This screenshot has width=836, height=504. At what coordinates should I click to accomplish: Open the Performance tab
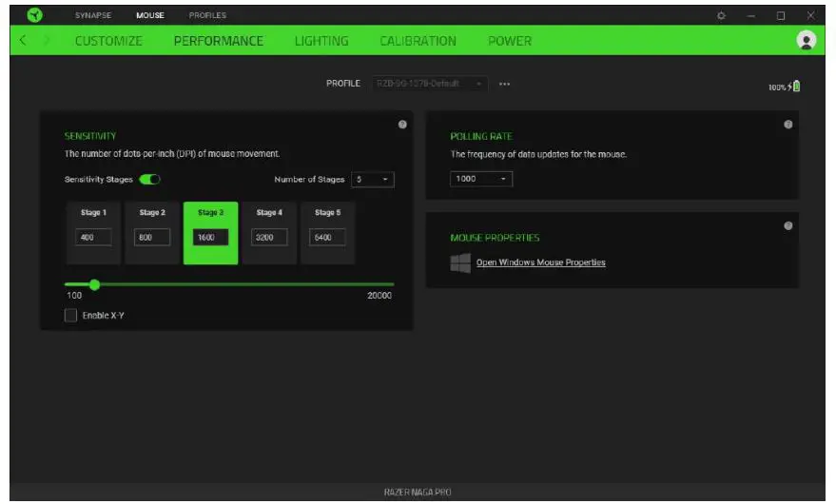click(218, 41)
